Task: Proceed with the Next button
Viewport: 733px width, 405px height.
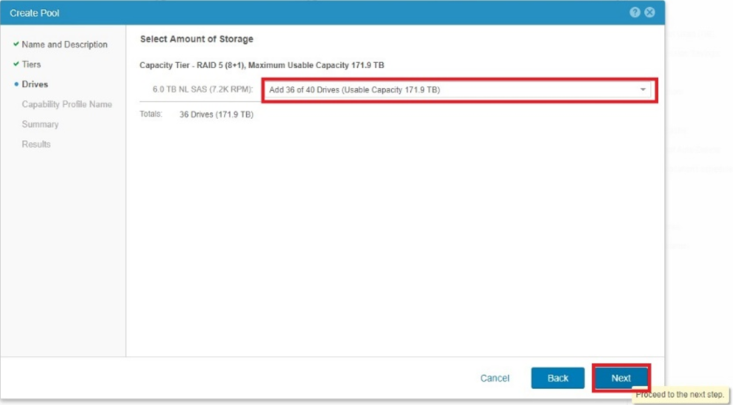Action: tap(621, 378)
